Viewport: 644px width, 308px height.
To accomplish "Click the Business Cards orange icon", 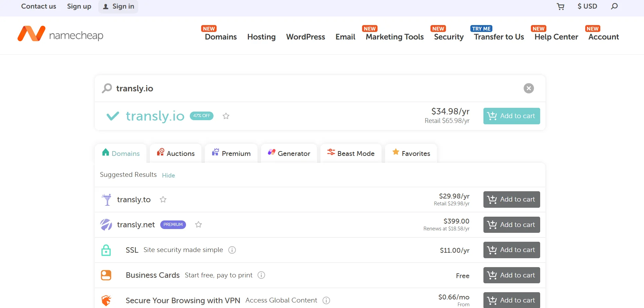I will tap(106, 275).
